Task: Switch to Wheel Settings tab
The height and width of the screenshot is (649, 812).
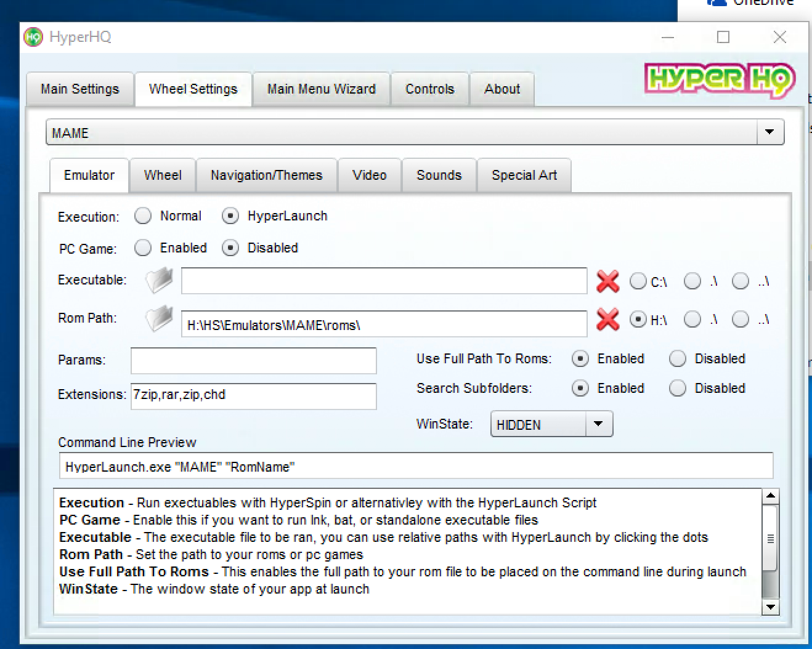Action: point(193,89)
